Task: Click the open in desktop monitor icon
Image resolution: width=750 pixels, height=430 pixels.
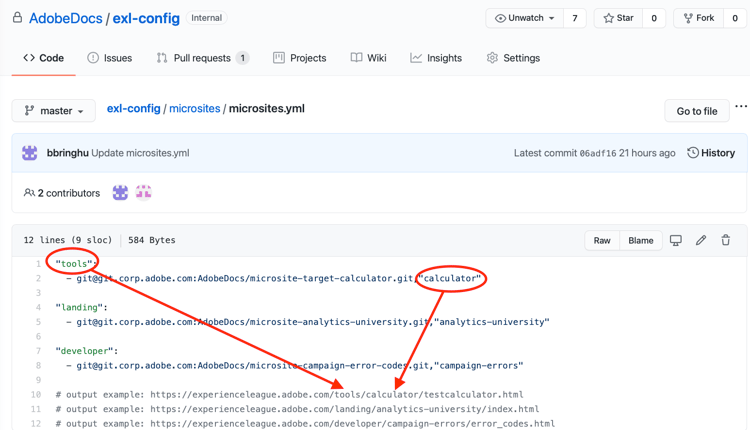Action: point(675,240)
